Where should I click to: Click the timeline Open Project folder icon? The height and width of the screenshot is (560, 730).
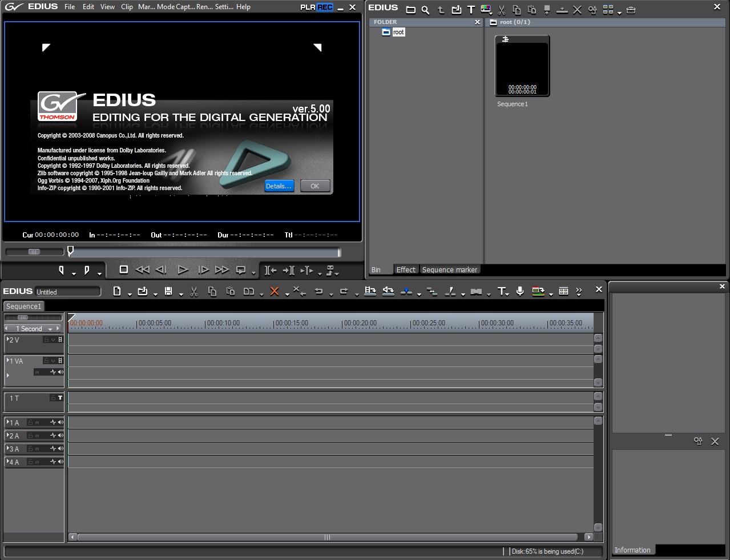[143, 291]
